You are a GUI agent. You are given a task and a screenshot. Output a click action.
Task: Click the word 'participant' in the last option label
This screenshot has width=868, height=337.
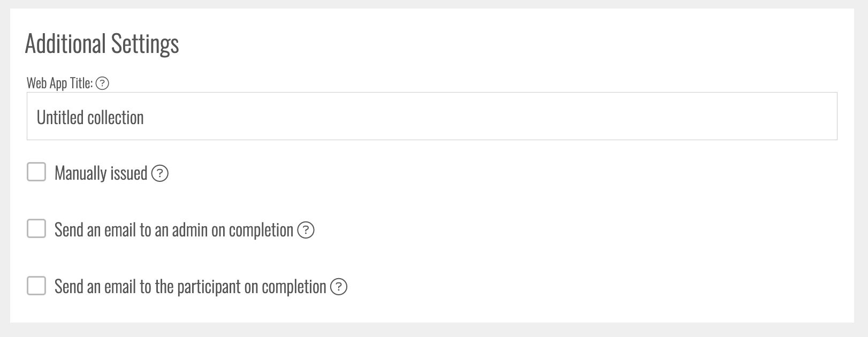click(209, 287)
